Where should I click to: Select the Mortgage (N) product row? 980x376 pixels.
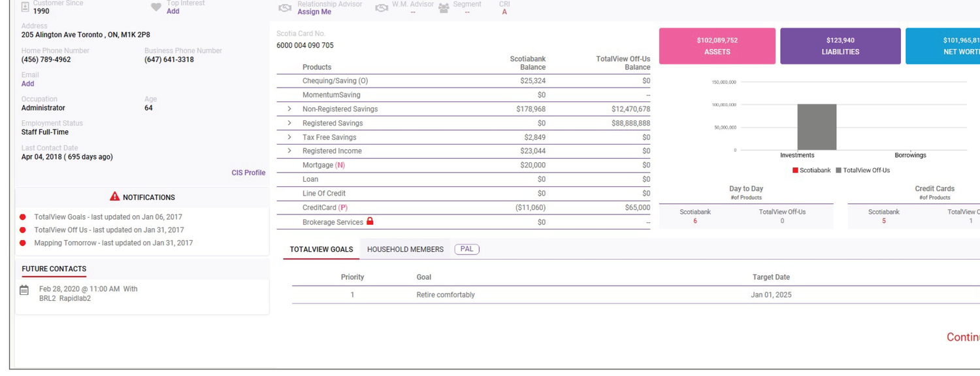tap(463, 165)
